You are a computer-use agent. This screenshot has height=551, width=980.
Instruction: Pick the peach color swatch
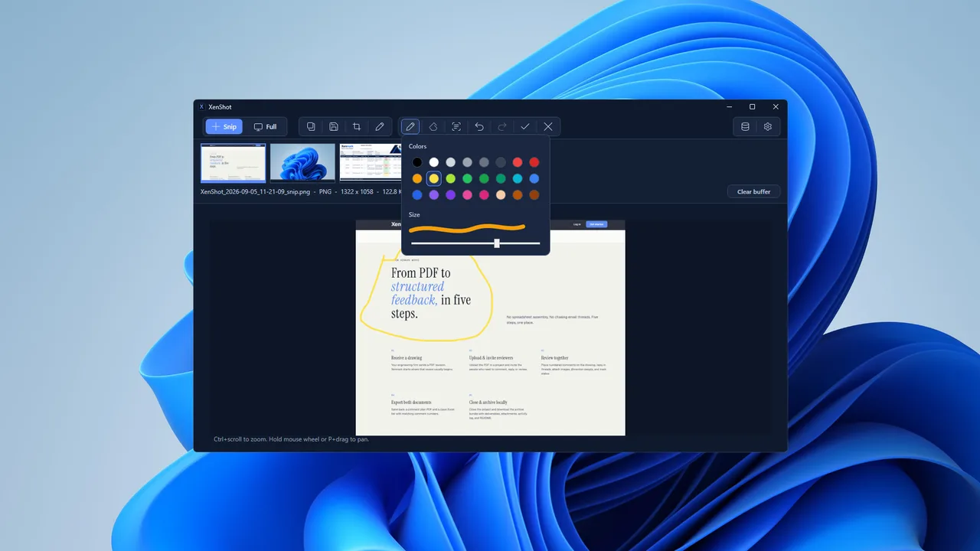(x=501, y=195)
